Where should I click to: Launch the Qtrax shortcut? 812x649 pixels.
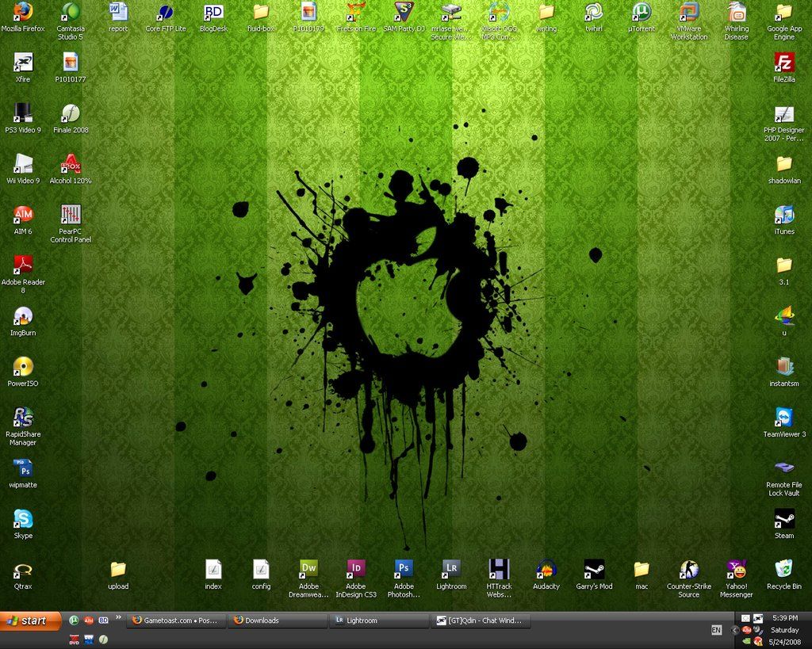pos(23,575)
